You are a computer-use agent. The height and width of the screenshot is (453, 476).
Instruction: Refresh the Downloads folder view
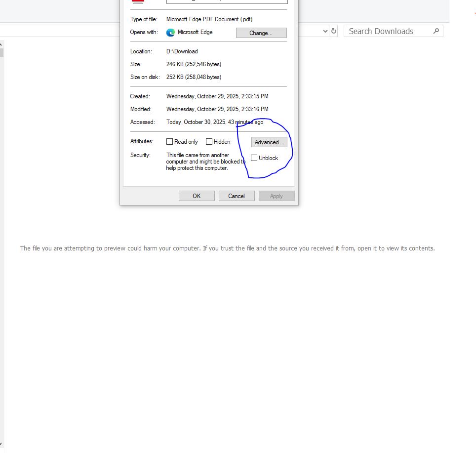(334, 31)
